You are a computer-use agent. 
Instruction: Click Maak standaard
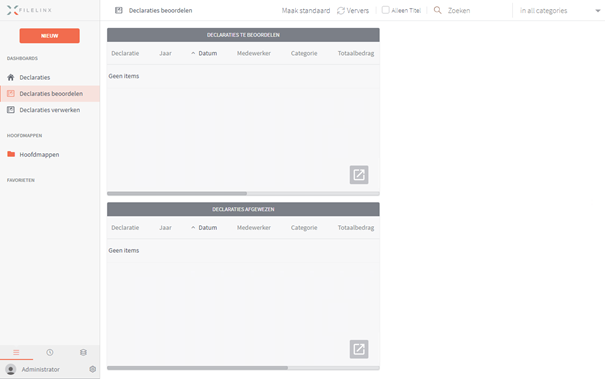click(306, 10)
